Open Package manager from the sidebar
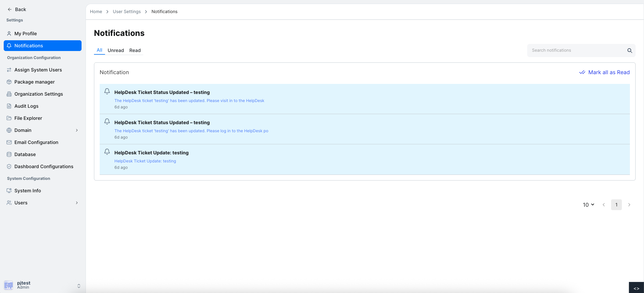 pos(34,82)
